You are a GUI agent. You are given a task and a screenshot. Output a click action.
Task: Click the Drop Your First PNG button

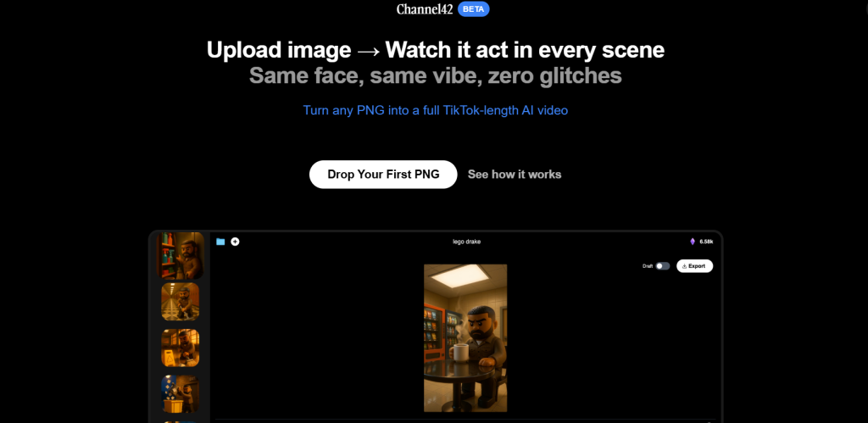pyautogui.click(x=382, y=174)
